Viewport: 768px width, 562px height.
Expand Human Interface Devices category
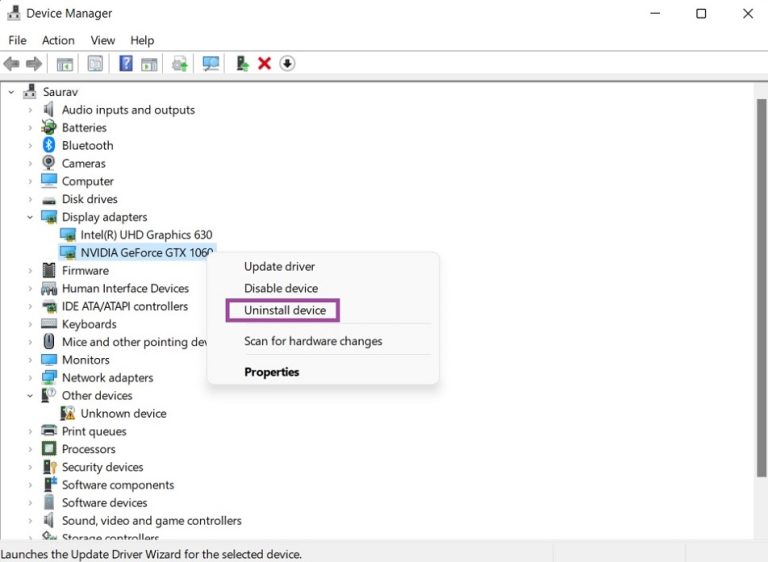[30, 288]
